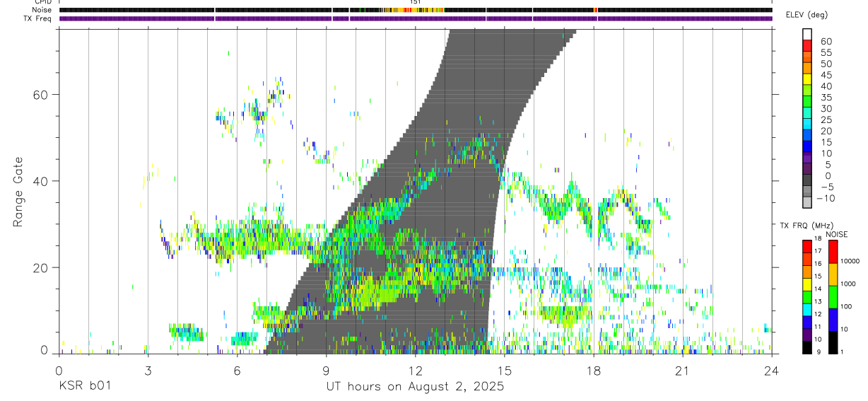The width and height of the screenshot is (868, 401).
Task: Click the '30' label on the ELEV scale
Action: tap(826, 109)
